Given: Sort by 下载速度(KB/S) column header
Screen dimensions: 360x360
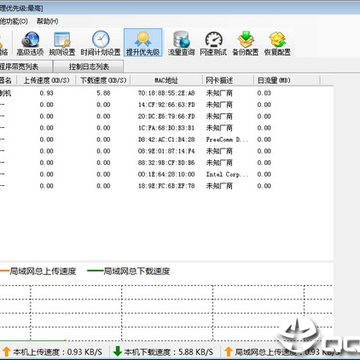Looking at the screenshot, I should 103,80.
